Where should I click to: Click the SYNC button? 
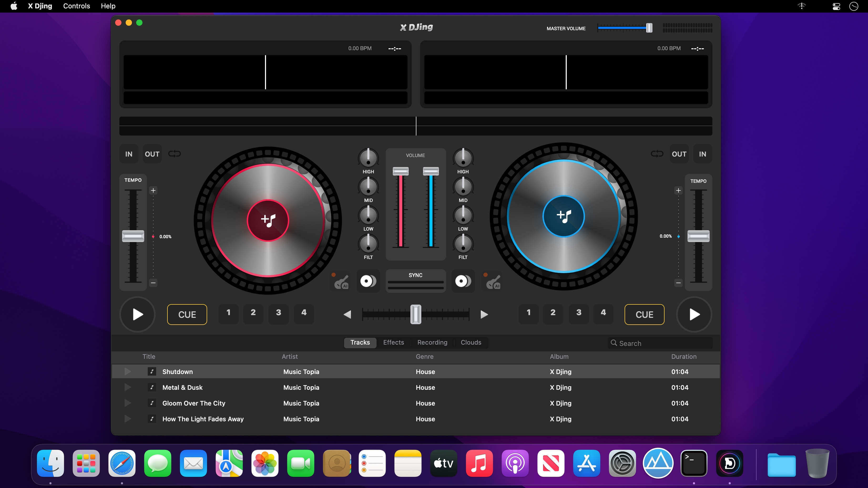(415, 281)
